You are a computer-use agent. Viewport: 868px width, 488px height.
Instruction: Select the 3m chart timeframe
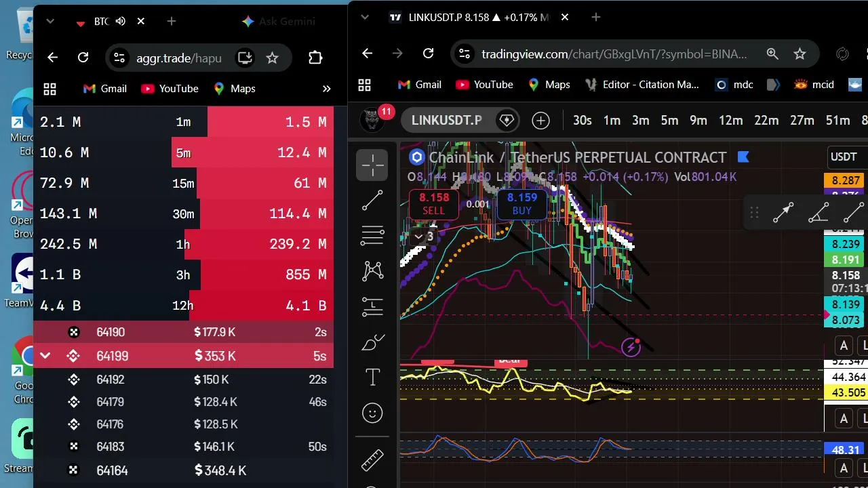[x=641, y=121]
